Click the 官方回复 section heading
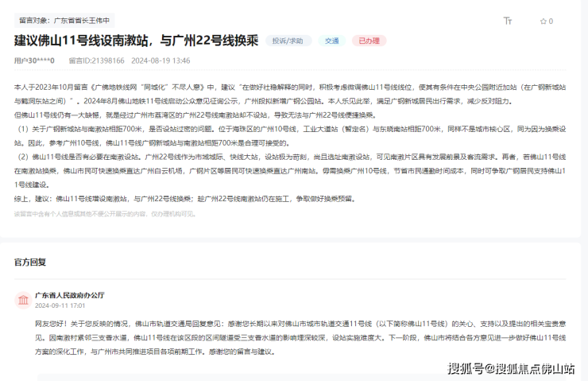588x381 pixels. [x=30, y=262]
